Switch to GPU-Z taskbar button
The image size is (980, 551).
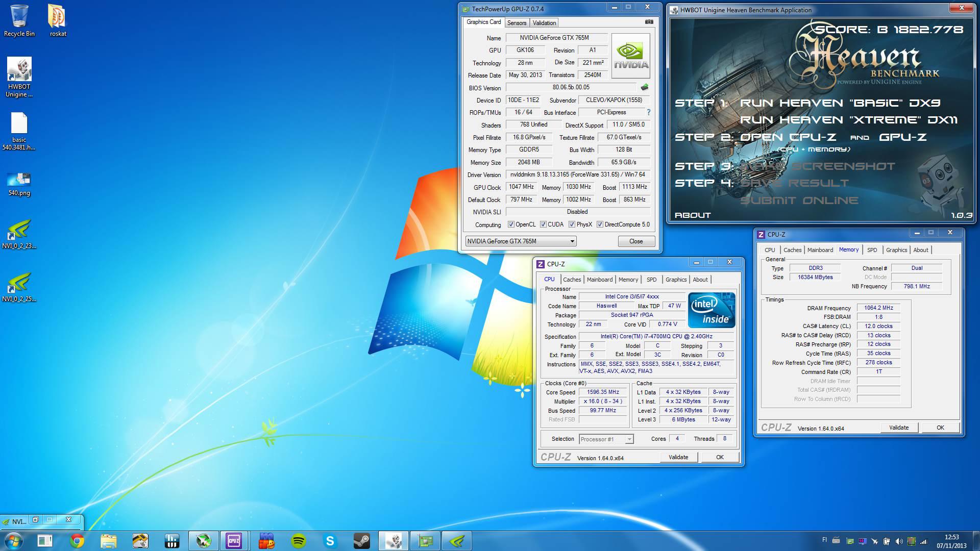click(425, 541)
